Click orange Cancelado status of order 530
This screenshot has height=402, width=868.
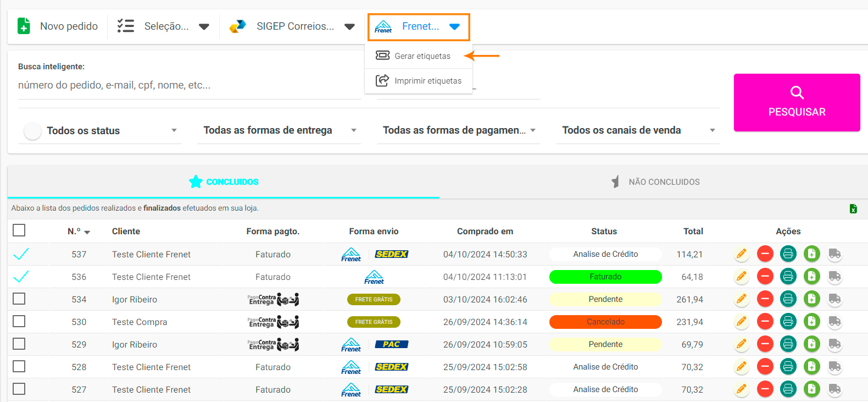pos(605,322)
